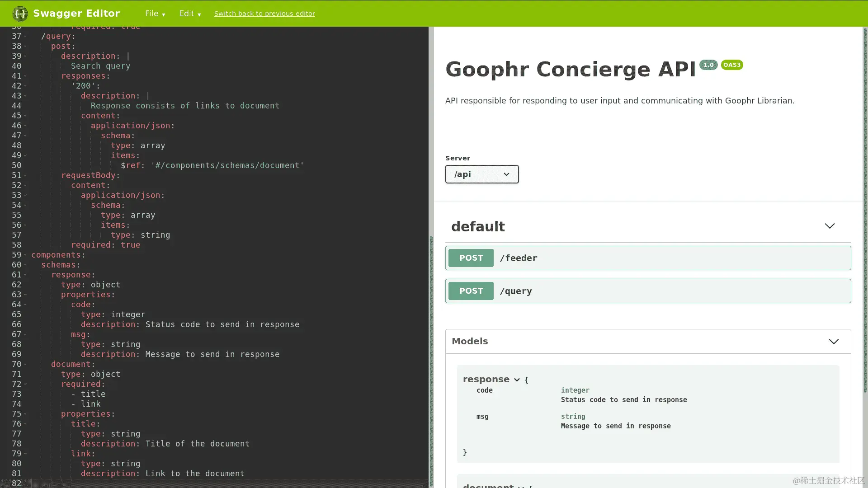868x488 pixels.
Task: Collapse the default section chevron
Action: click(x=830, y=226)
